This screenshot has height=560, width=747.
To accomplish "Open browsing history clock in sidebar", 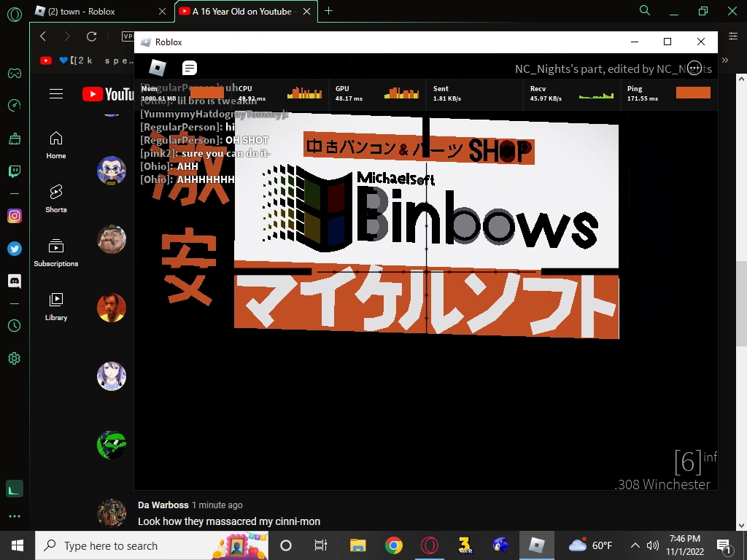I will pos(14,326).
